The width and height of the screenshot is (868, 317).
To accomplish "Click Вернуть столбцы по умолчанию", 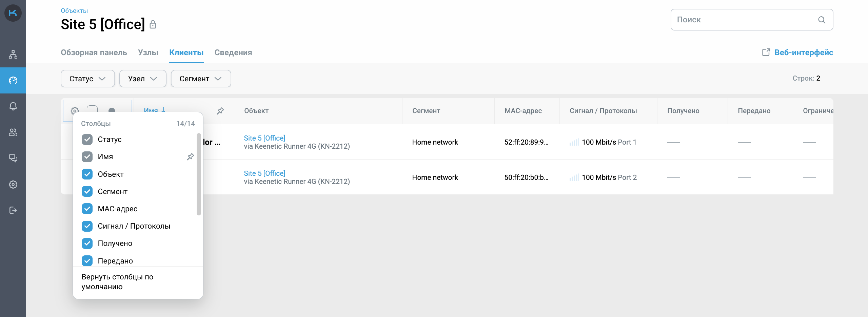I will click(x=117, y=282).
